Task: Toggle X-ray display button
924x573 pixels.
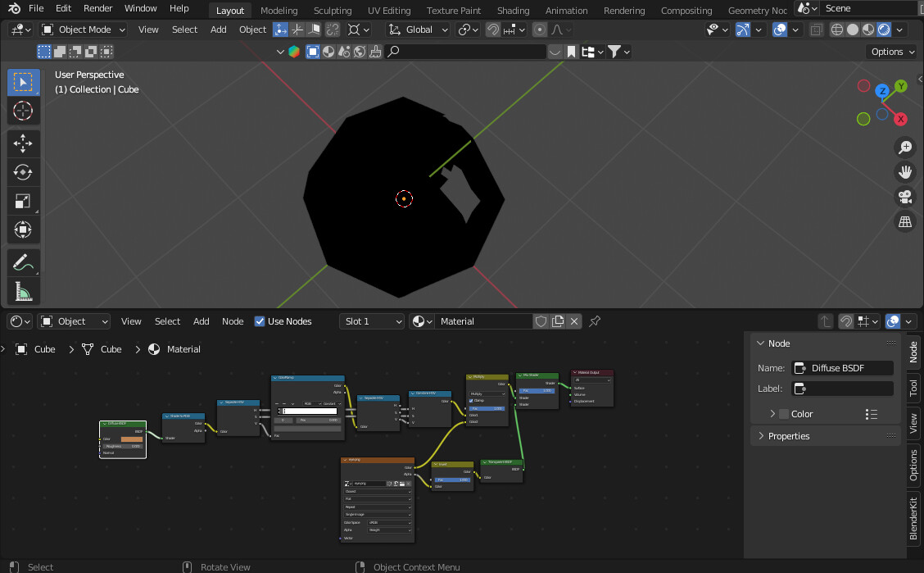Action: 816,30
